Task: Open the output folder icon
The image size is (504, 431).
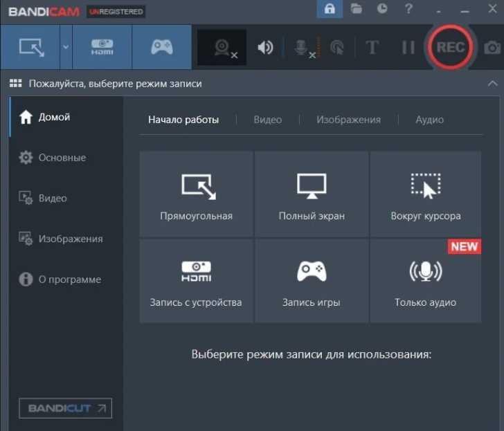Action: (x=356, y=9)
